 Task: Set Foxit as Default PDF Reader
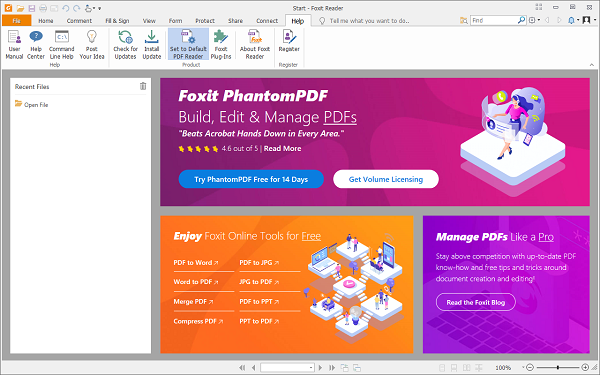pyautogui.click(x=188, y=45)
